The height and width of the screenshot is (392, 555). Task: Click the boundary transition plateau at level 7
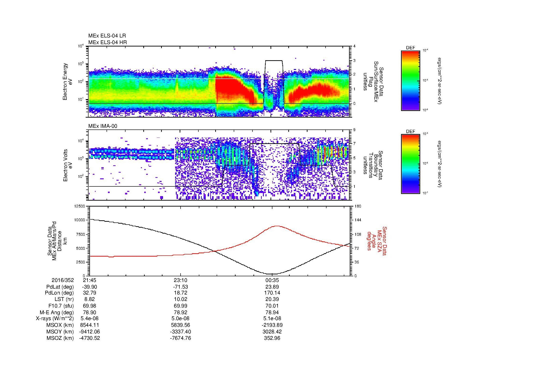click(x=274, y=144)
